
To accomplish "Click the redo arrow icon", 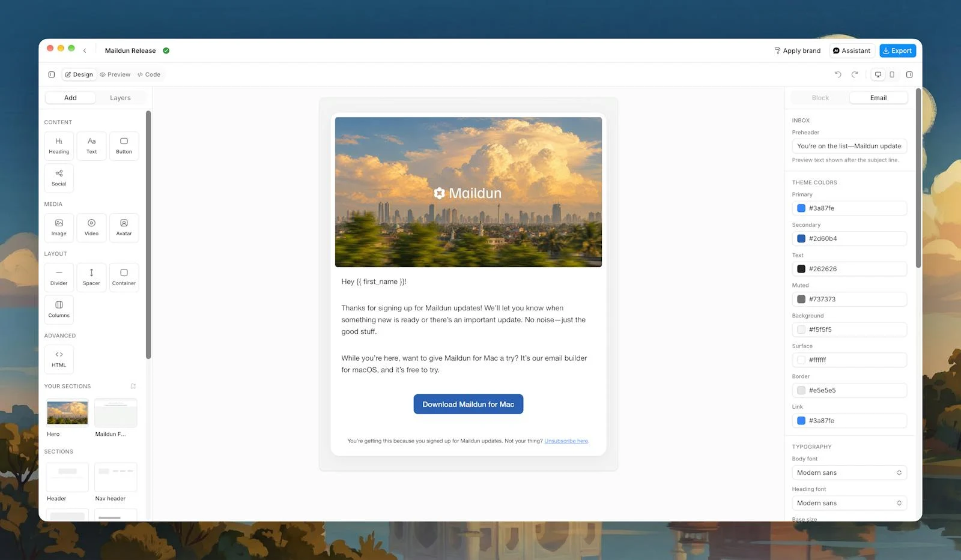I will point(855,74).
